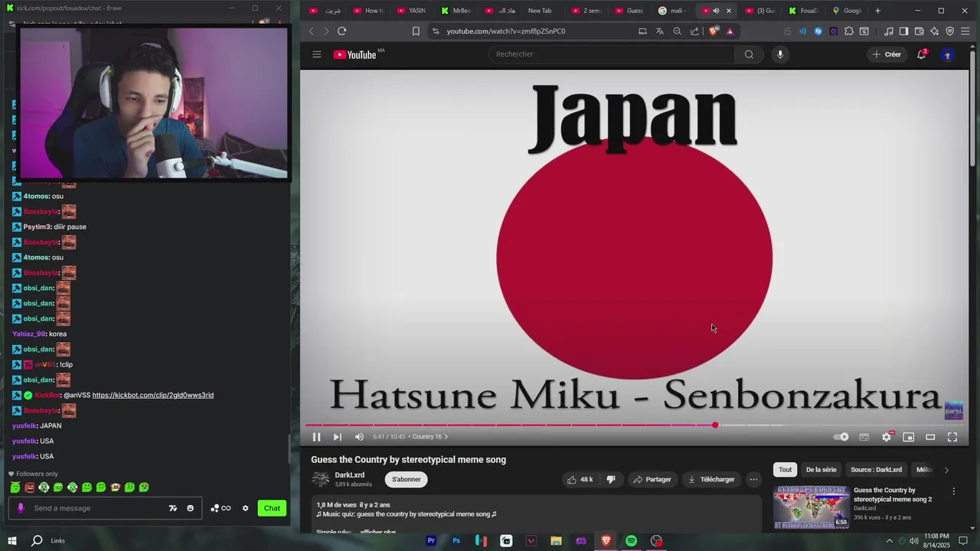Viewport: 980px width, 551px height.
Task: Reload the YouTube page
Action: (341, 31)
